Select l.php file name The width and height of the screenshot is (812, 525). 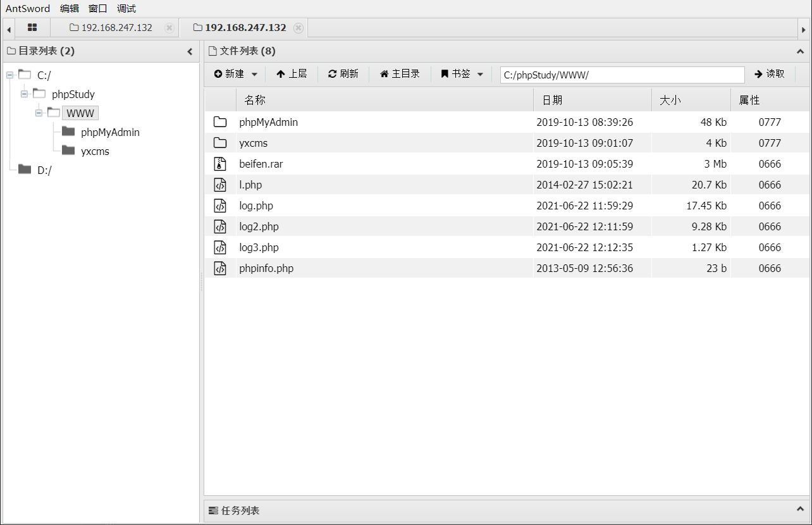point(250,185)
